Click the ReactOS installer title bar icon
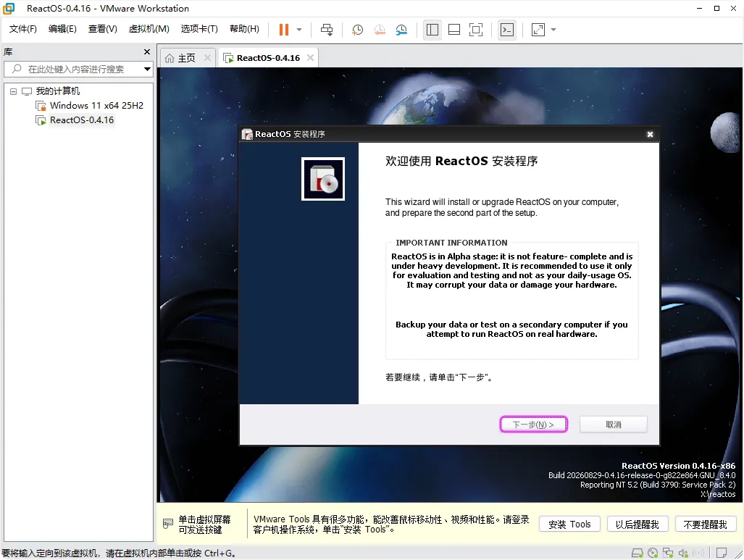 pos(247,134)
